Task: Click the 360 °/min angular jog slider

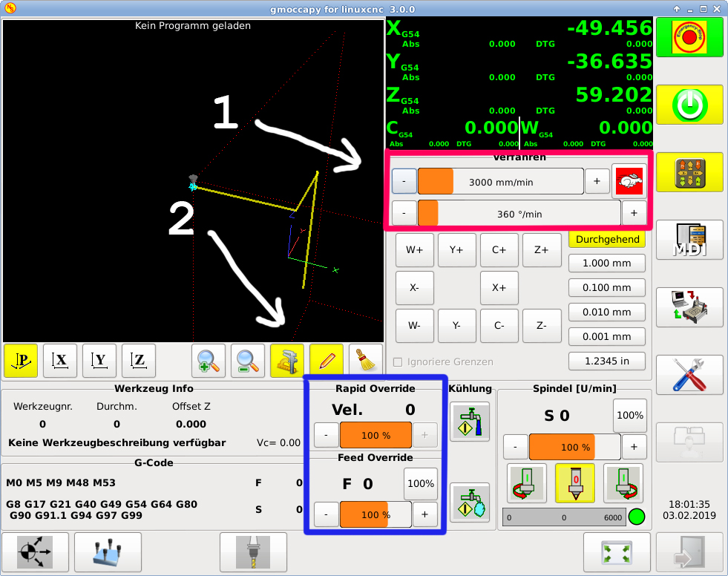Action: pos(519,214)
